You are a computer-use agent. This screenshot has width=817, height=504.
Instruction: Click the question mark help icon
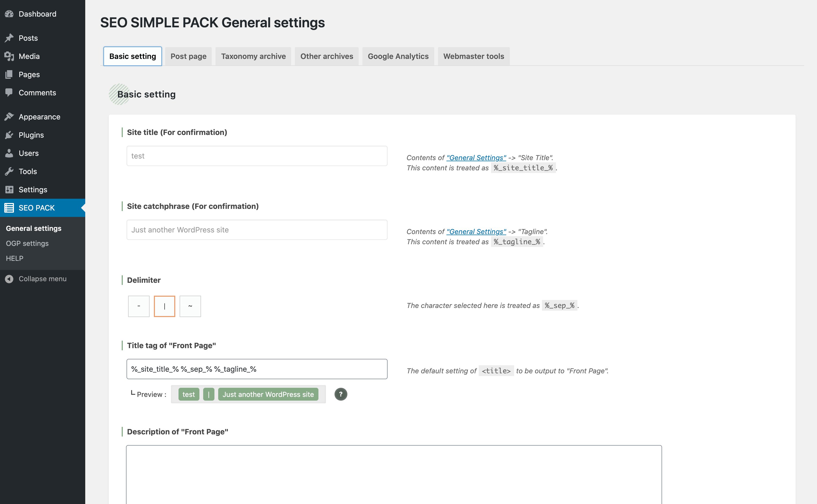click(341, 394)
